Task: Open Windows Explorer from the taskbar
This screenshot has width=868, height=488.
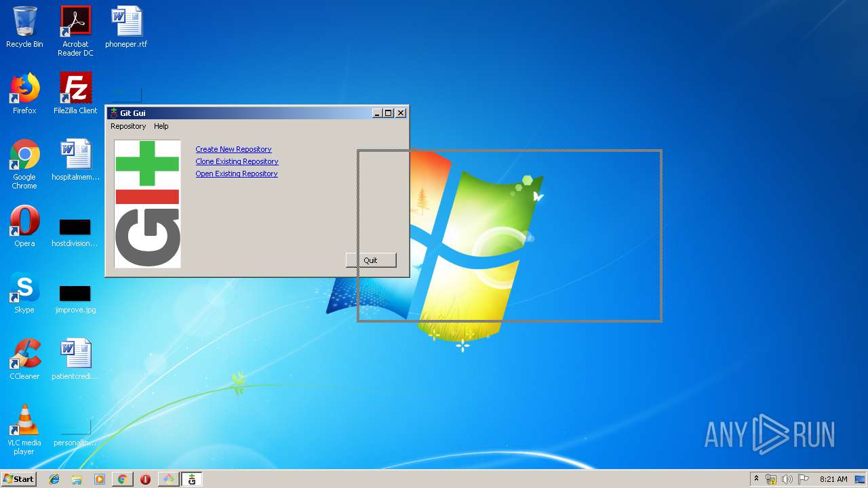Action: point(77,479)
